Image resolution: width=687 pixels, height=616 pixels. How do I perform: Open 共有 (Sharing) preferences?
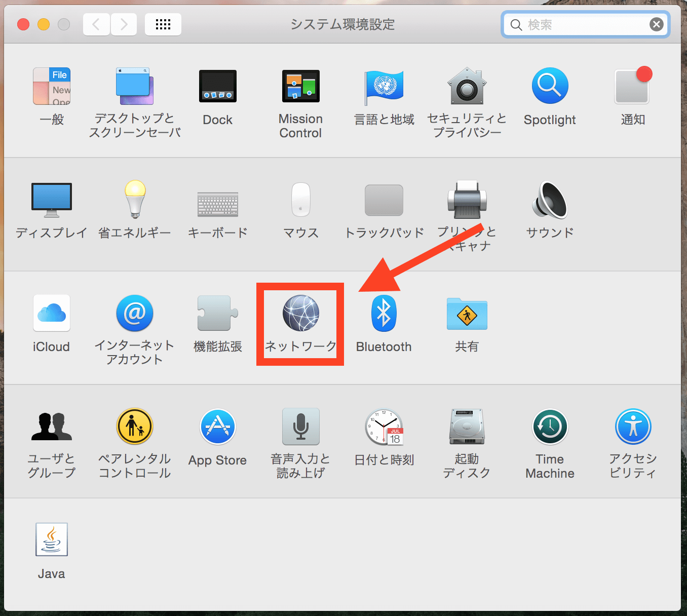[466, 313]
